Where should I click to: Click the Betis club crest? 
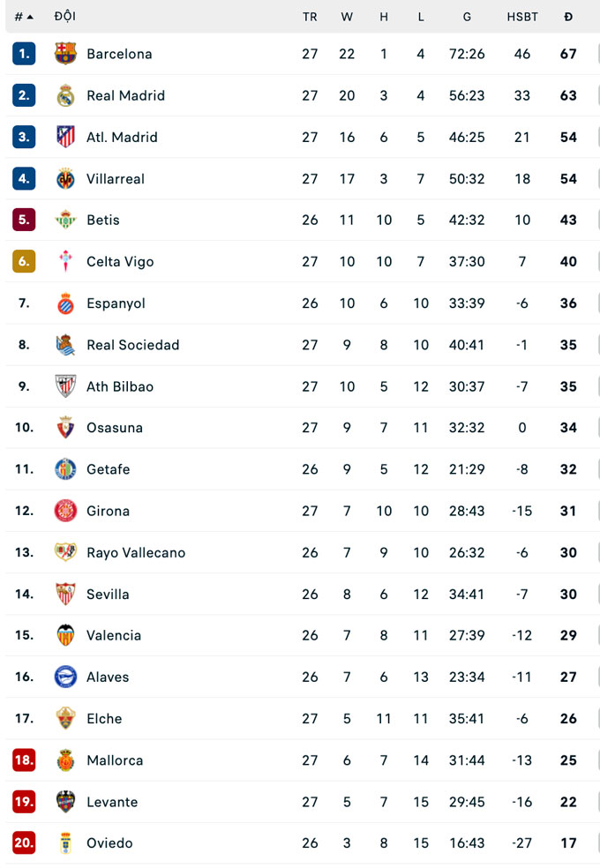click(x=65, y=220)
